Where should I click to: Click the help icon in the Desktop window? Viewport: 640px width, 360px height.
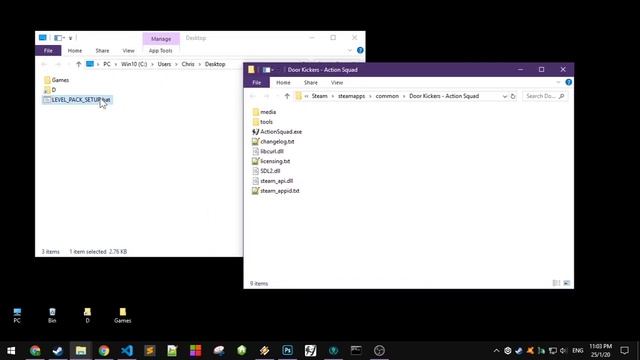coord(360,50)
